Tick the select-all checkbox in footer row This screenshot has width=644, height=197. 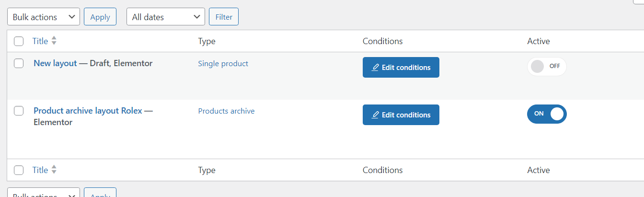pyautogui.click(x=19, y=170)
